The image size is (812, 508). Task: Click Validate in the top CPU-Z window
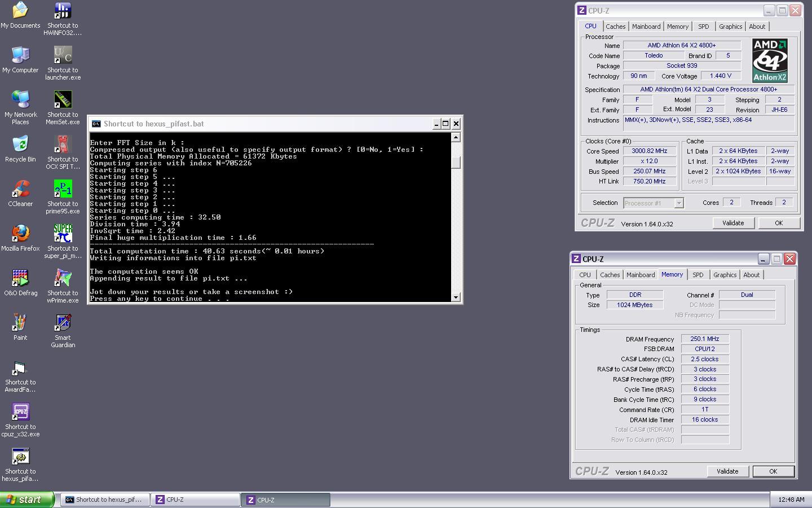click(733, 223)
